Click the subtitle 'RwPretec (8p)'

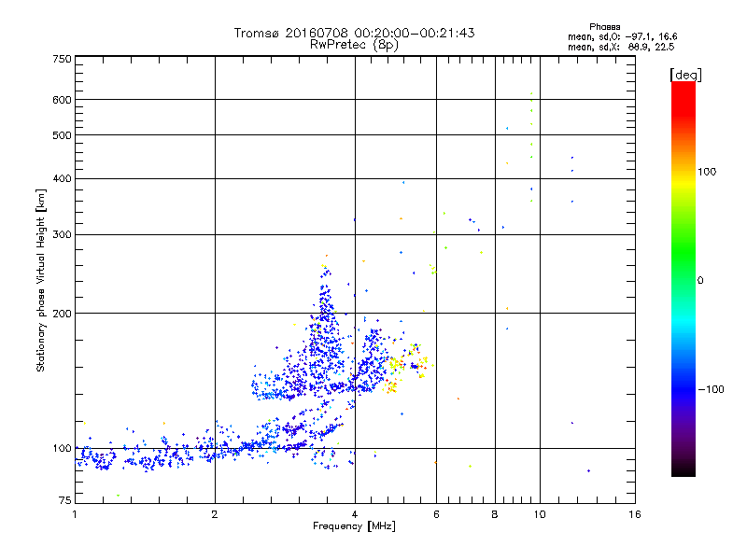354,45
